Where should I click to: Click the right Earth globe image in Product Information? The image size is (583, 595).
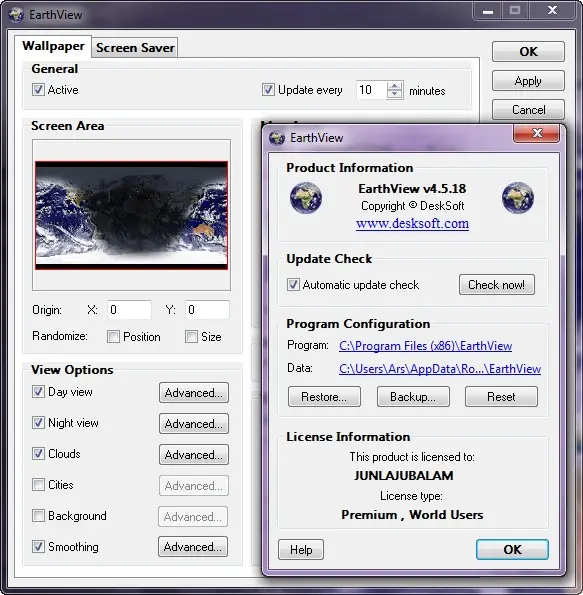[518, 198]
